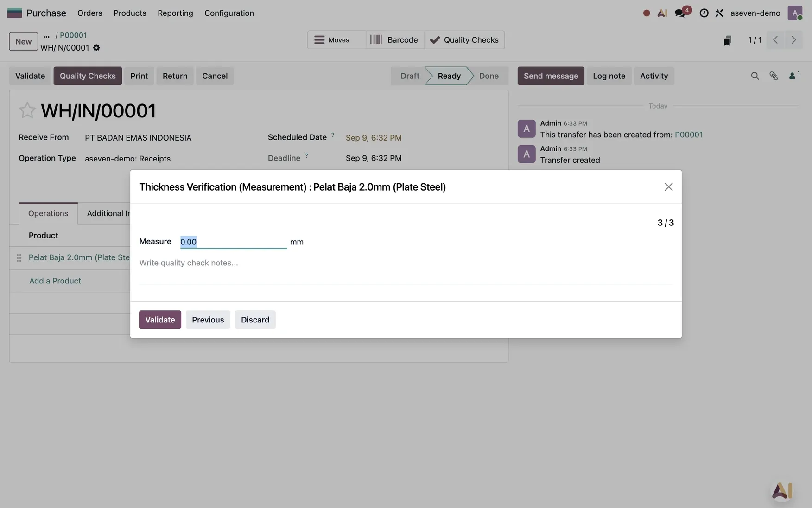Click the New record button
812x508 pixels.
point(24,41)
